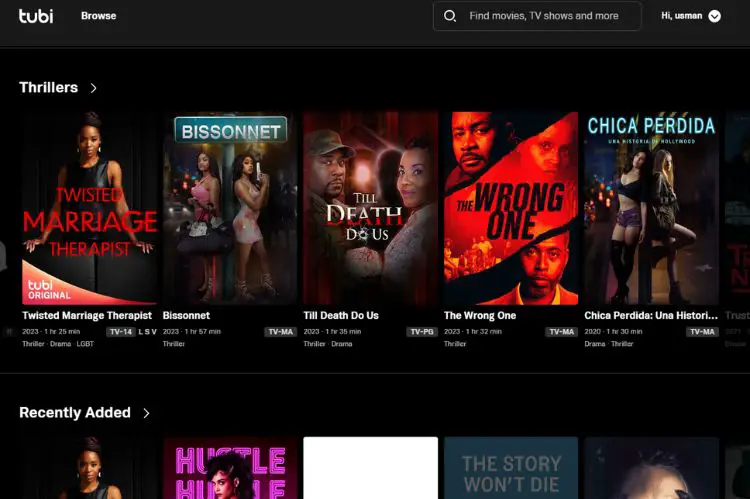Open the blank white poster in Recently Added

371,468
